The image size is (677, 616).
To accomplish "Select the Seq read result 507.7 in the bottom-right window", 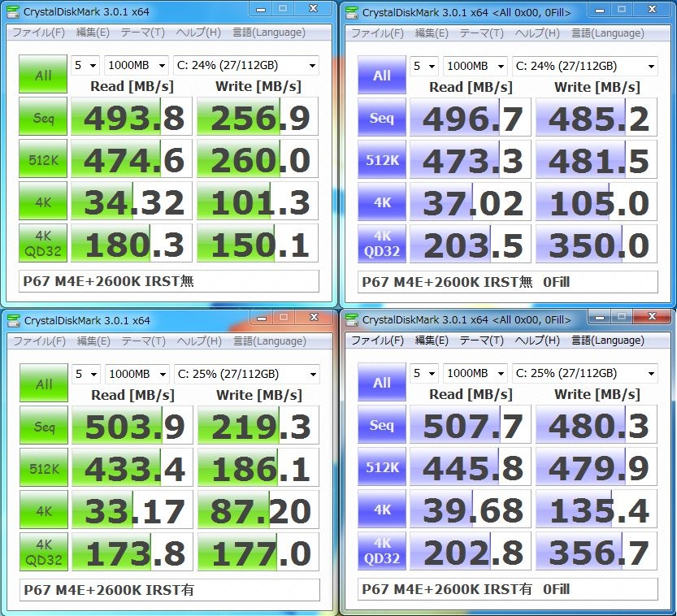I will pyautogui.click(x=471, y=424).
